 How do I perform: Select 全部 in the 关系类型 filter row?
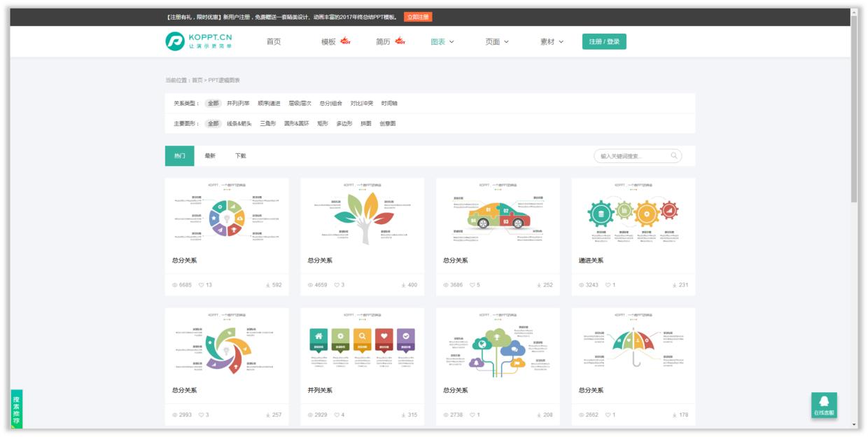click(x=213, y=103)
